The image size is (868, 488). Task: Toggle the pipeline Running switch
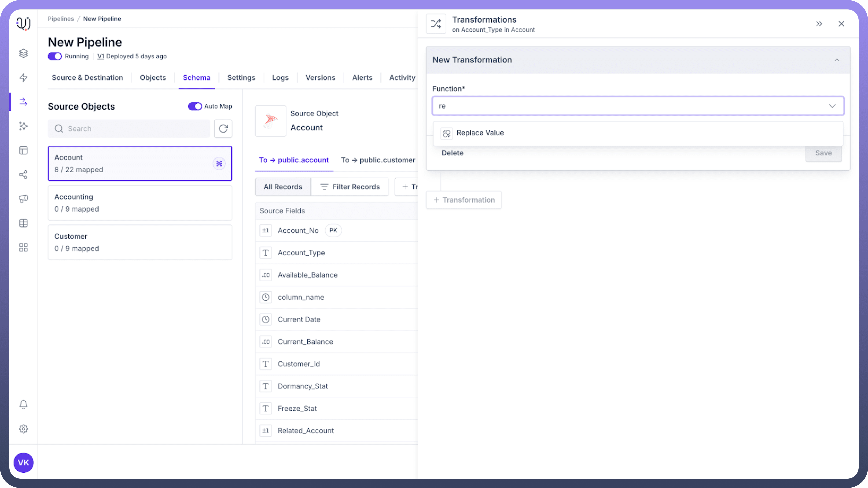[55, 56]
